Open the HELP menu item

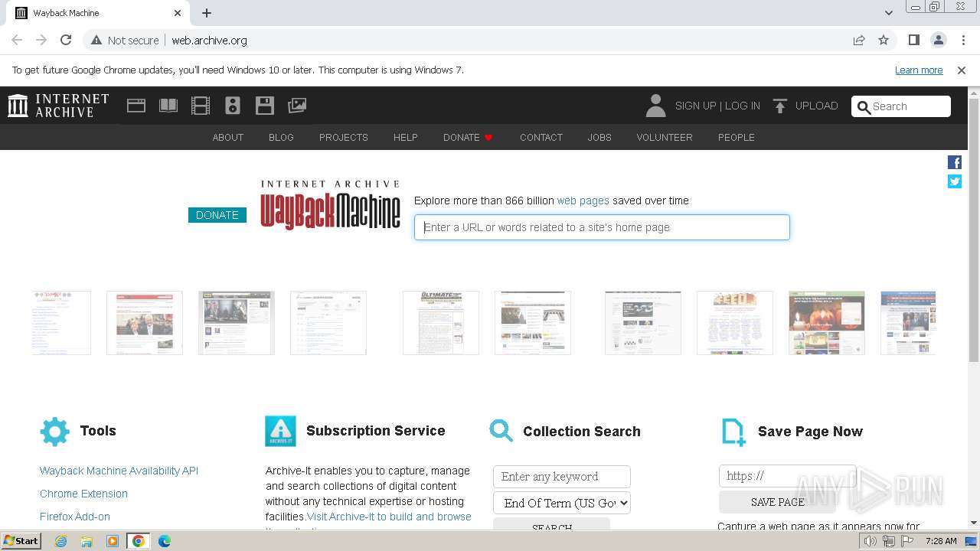pyautogui.click(x=406, y=137)
